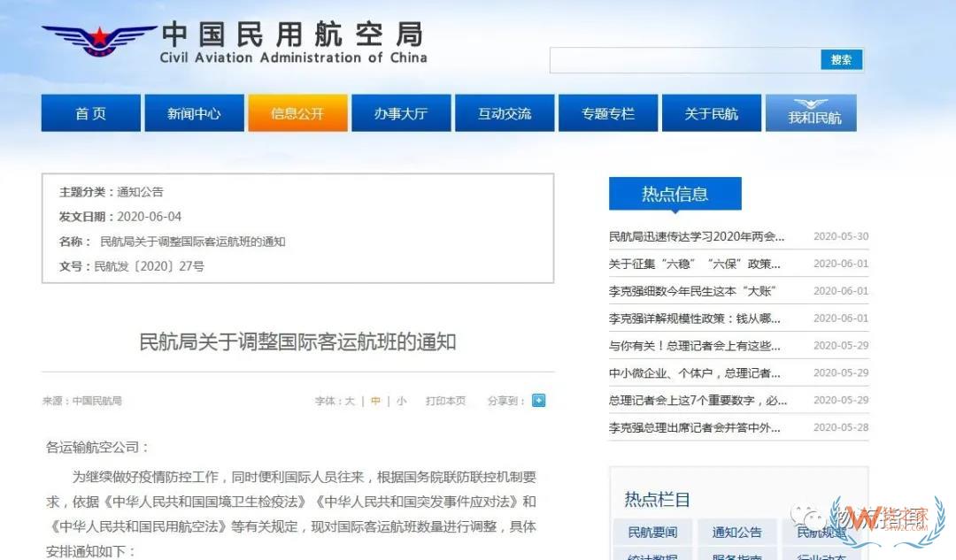Image resolution: width=956 pixels, height=560 pixels.
Task: Click the search input field
Action: pyautogui.click(x=685, y=60)
